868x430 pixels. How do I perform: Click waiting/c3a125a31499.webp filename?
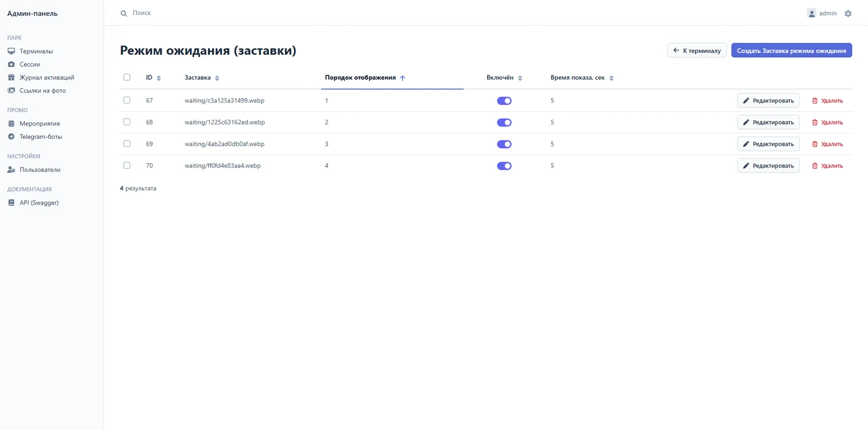[225, 101]
